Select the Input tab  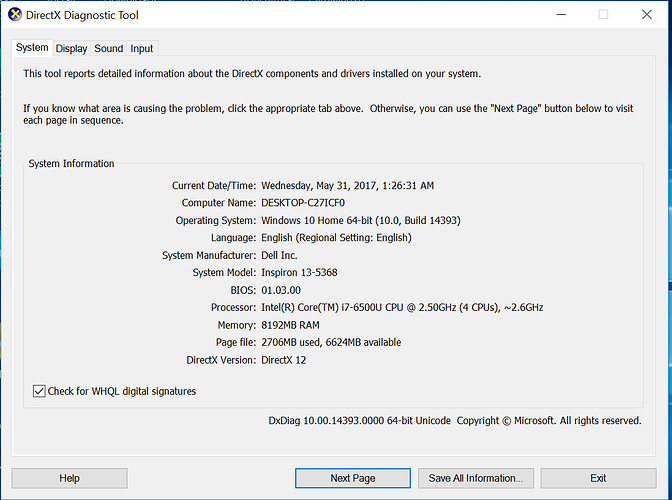(141, 48)
